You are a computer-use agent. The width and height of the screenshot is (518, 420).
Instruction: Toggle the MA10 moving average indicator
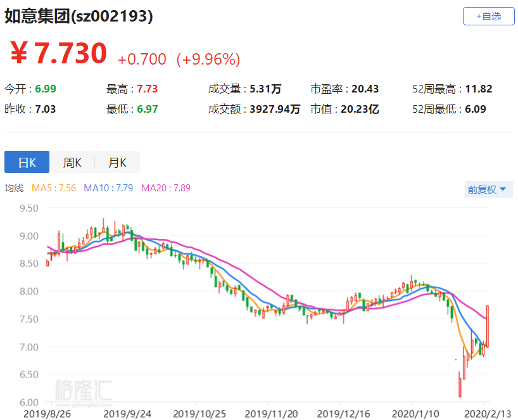108,188
